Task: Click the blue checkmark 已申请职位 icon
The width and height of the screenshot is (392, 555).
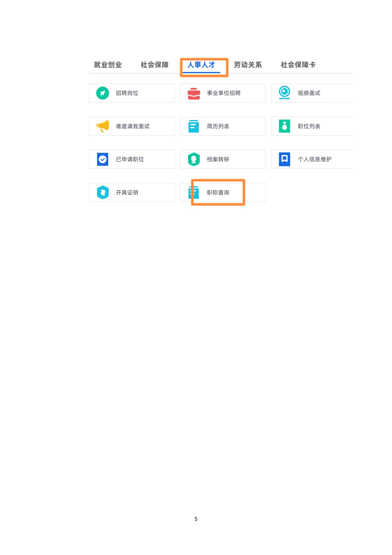Action: (102, 159)
